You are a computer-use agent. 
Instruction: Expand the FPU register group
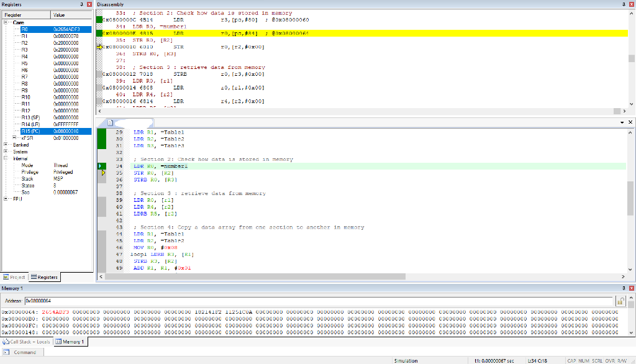6,199
